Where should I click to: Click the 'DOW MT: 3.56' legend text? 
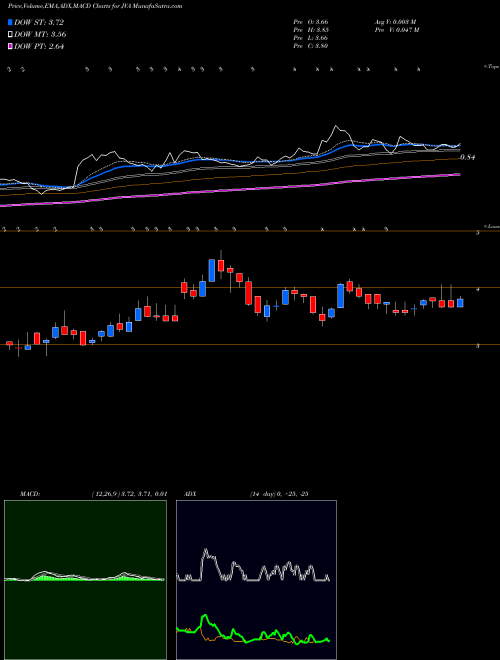click(40, 34)
